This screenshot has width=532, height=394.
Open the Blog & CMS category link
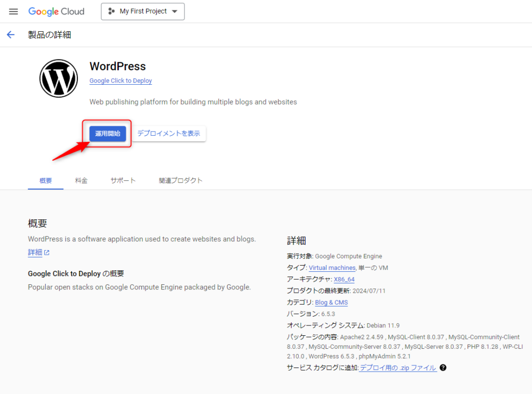[x=331, y=303]
